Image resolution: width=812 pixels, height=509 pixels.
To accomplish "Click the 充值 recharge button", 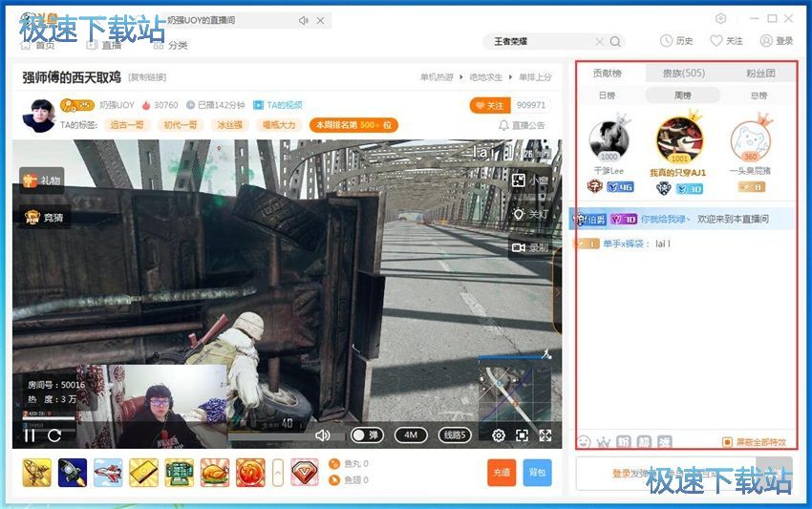I will click(502, 473).
